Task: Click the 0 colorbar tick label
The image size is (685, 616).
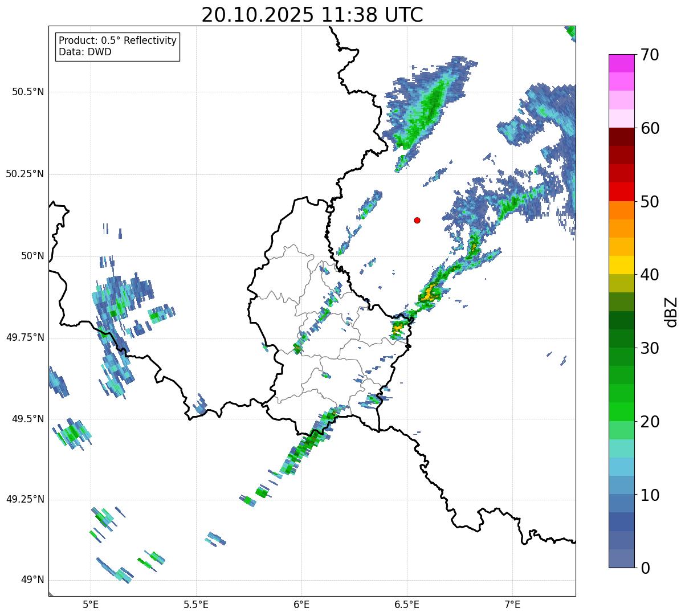Action: coord(645,568)
